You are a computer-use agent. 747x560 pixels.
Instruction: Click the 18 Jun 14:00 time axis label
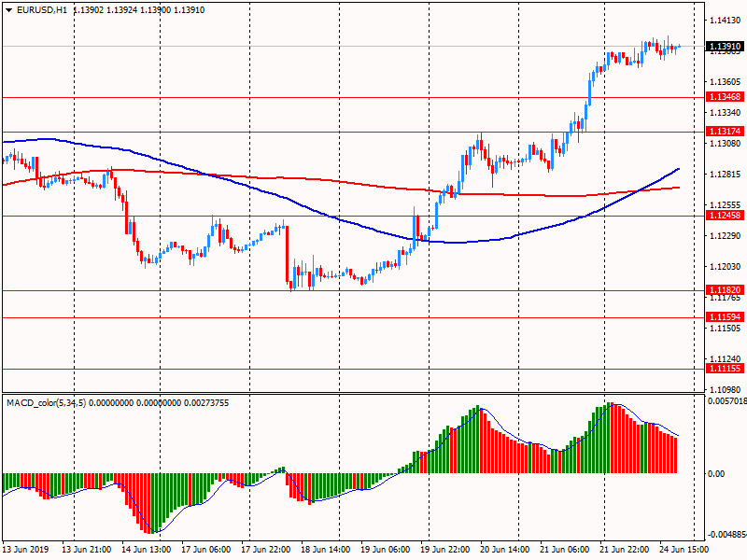pos(325,549)
